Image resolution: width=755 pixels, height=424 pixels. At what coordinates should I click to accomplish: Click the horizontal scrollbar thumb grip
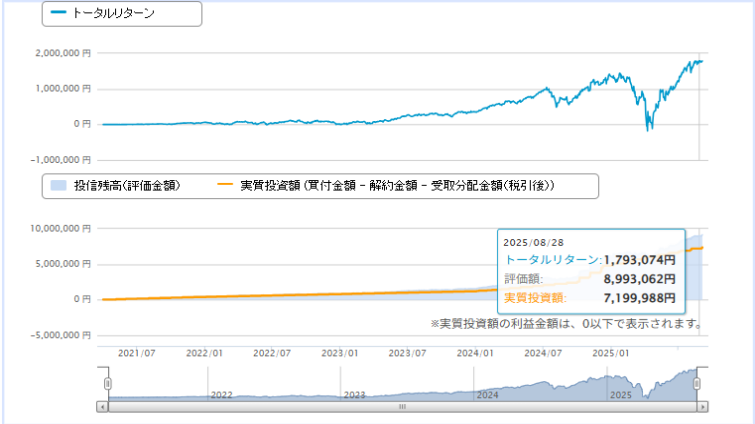(403, 407)
